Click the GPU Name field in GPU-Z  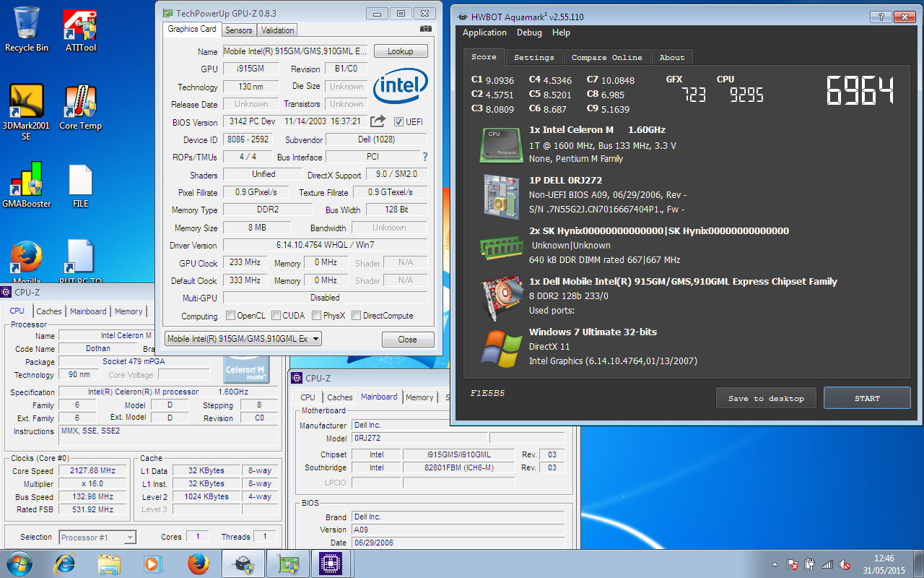click(297, 51)
